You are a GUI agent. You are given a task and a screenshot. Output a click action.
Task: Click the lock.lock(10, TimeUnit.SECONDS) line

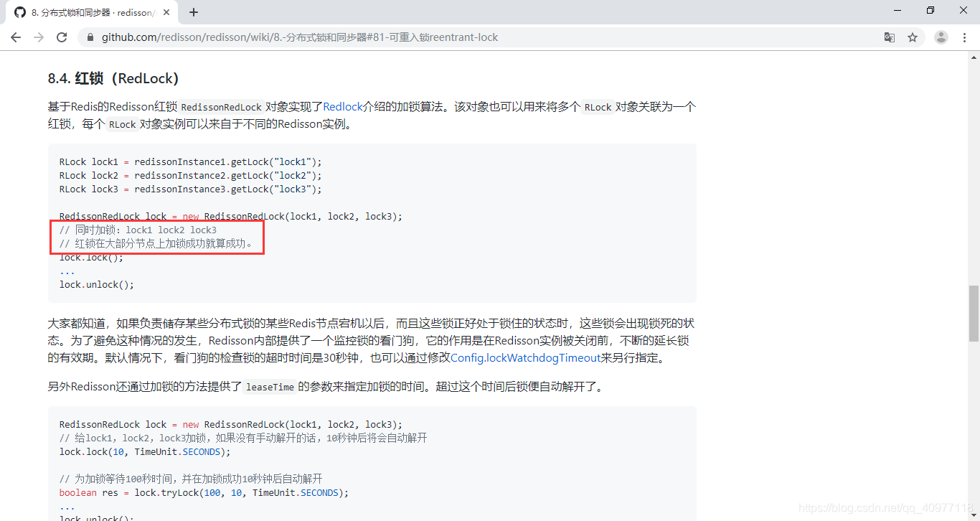(x=145, y=451)
